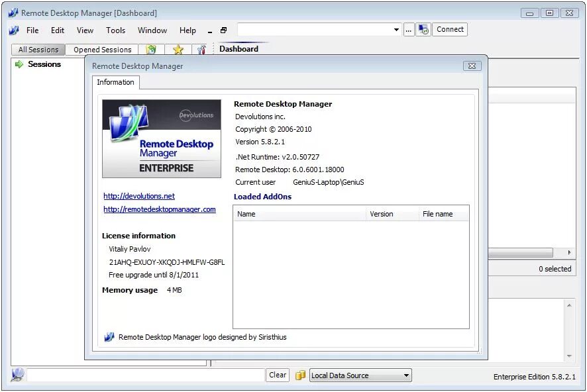The height and width of the screenshot is (392, 587).
Task: Switch to the Opened Sessions tab
Action: tap(102, 50)
